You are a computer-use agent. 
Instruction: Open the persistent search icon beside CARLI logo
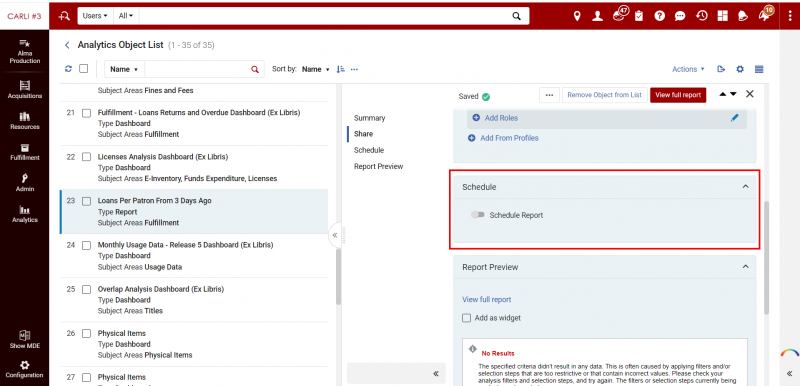[x=64, y=16]
